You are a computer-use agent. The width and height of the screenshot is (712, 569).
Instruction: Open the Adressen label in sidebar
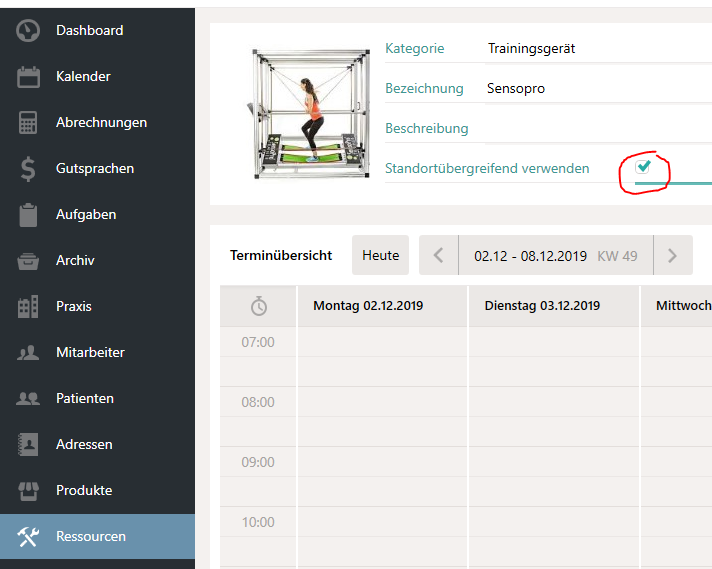[84, 444]
